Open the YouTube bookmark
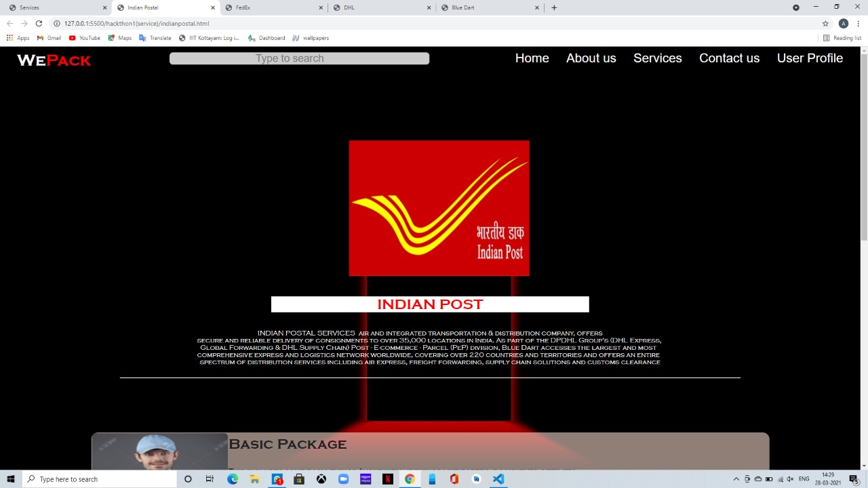This screenshot has height=488, width=868. point(85,38)
